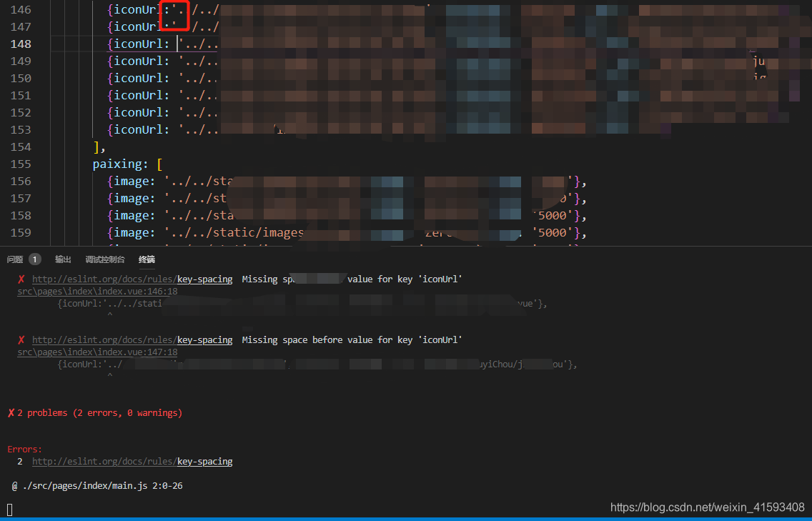Click the iconUrl key on line 153

click(138, 129)
